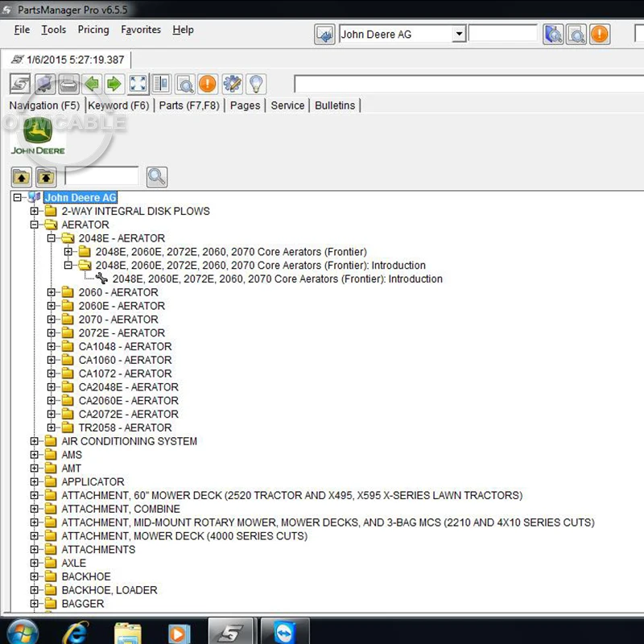Click the folder up one level icon
This screenshot has height=644, width=644.
tap(22, 177)
